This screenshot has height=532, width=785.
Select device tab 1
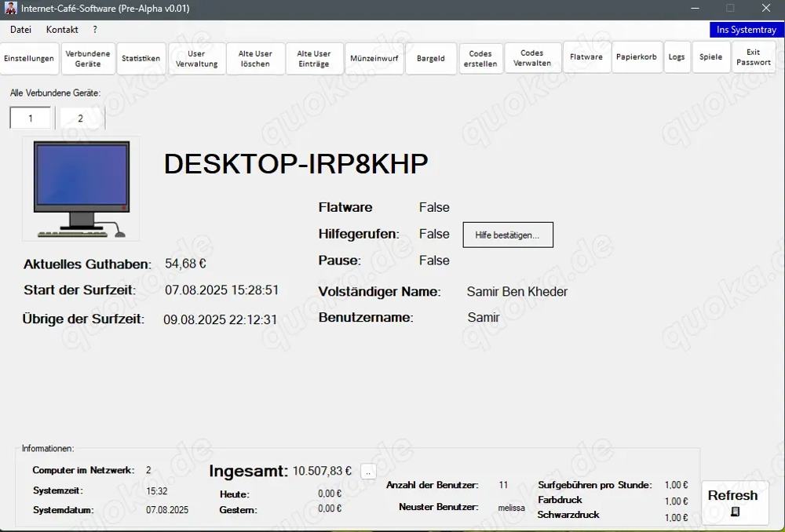[x=30, y=117]
